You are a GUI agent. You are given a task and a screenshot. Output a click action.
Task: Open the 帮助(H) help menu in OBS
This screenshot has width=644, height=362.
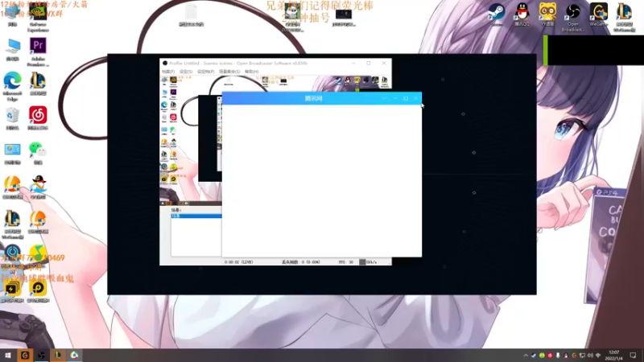pyautogui.click(x=251, y=72)
